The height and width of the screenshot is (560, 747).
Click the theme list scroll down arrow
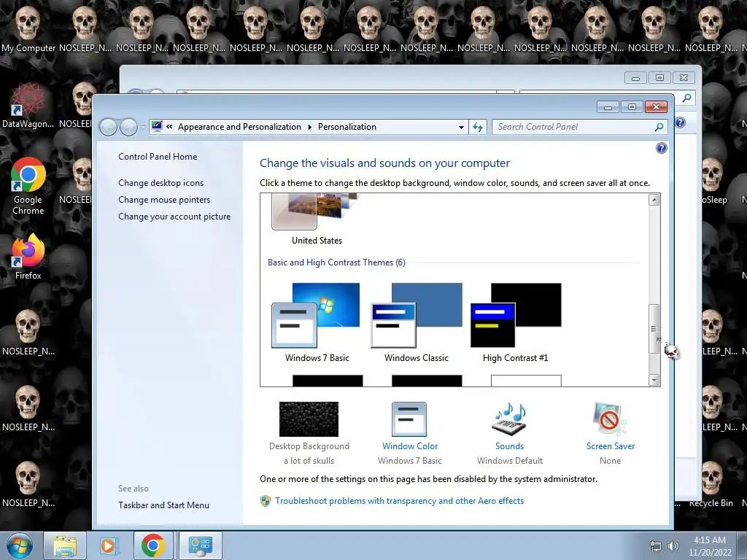[x=654, y=379]
